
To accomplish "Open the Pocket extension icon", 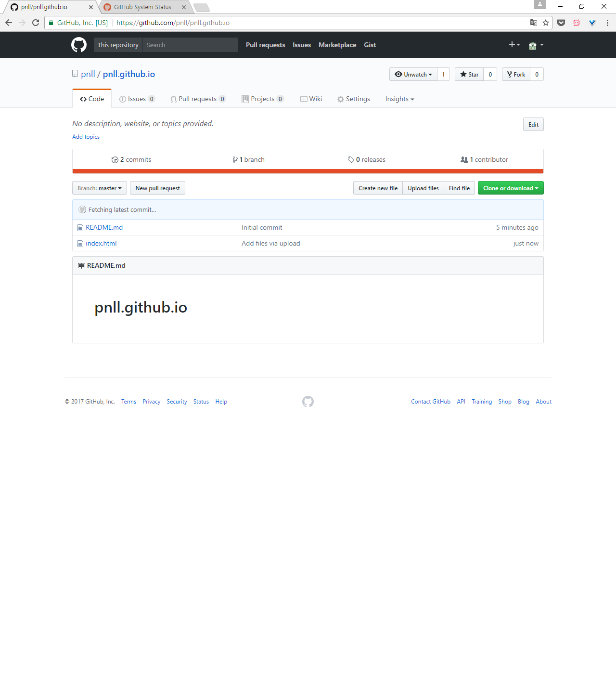I will click(x=561, y=23).
